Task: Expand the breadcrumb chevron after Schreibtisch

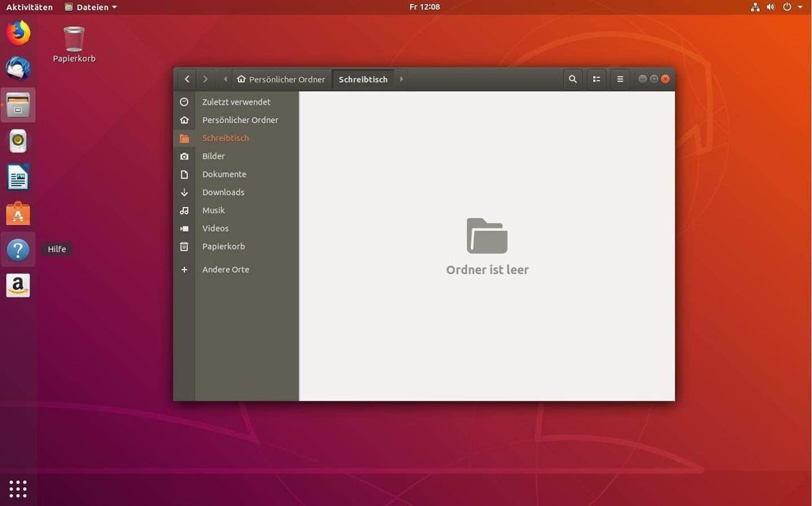Action: point(401,79)
